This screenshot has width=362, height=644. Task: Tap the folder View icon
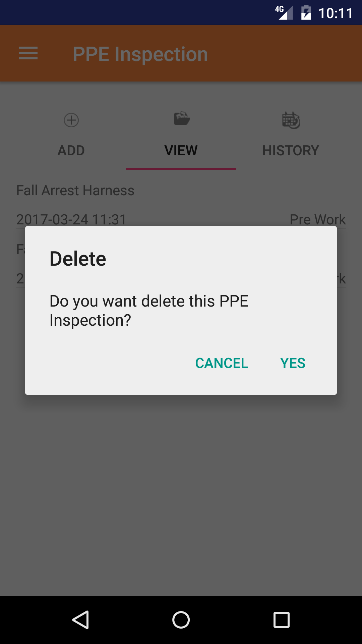point(182,118)
